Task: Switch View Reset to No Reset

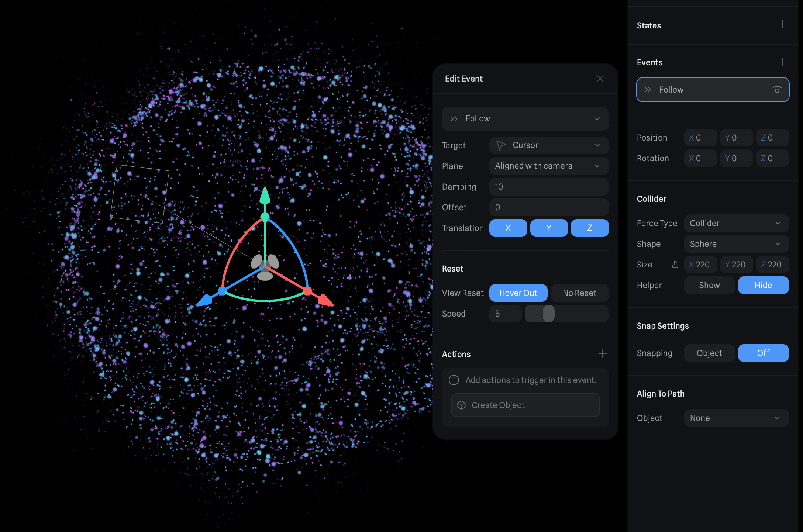Action: [579, 293]
